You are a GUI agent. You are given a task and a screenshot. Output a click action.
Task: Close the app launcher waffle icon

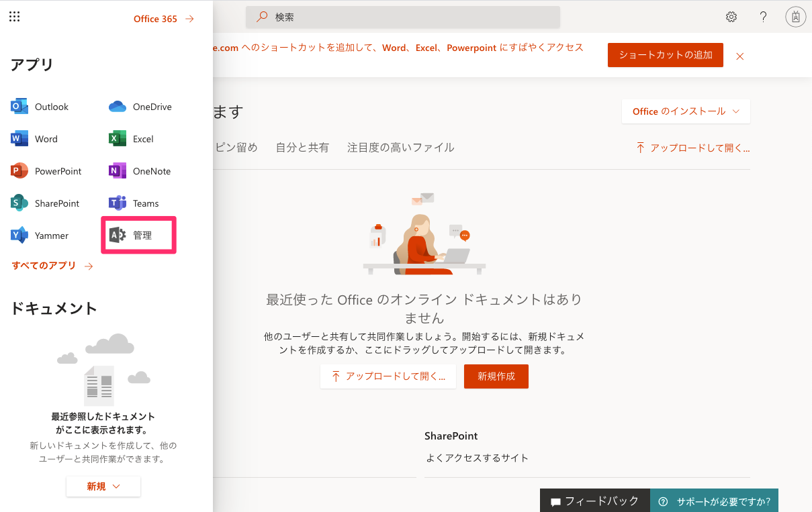tap(15, 17)
